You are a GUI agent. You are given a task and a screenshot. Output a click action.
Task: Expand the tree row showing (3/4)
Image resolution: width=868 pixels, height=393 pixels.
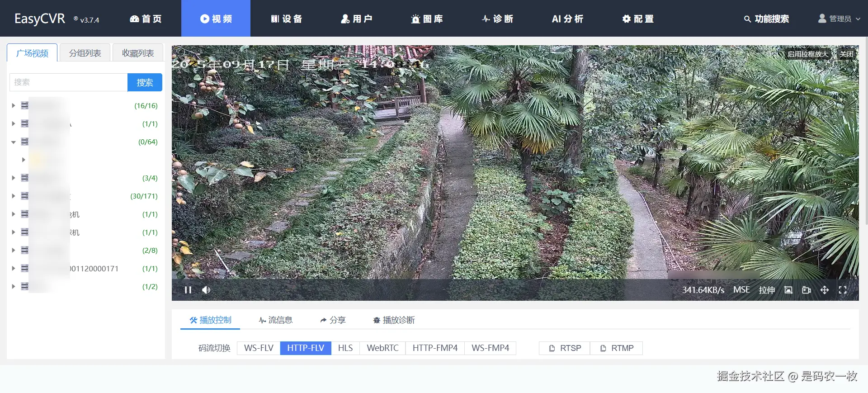click(x=14, y=178)
